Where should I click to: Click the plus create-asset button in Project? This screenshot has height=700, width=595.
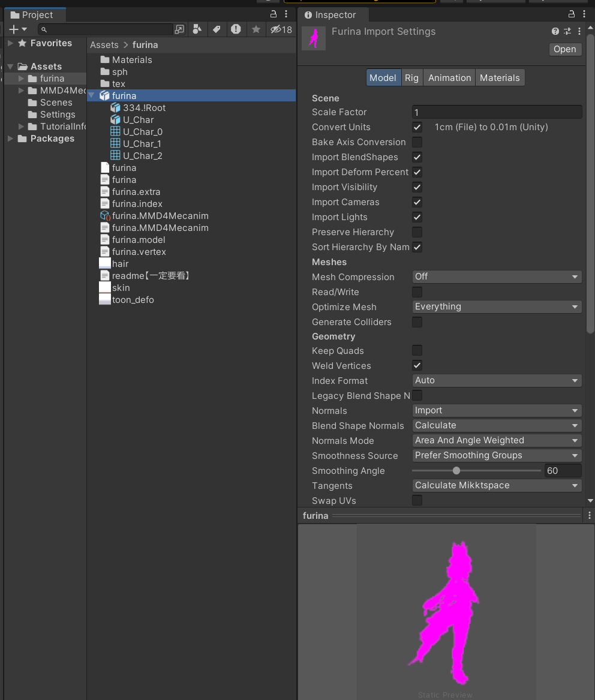(x=17, y=29)
